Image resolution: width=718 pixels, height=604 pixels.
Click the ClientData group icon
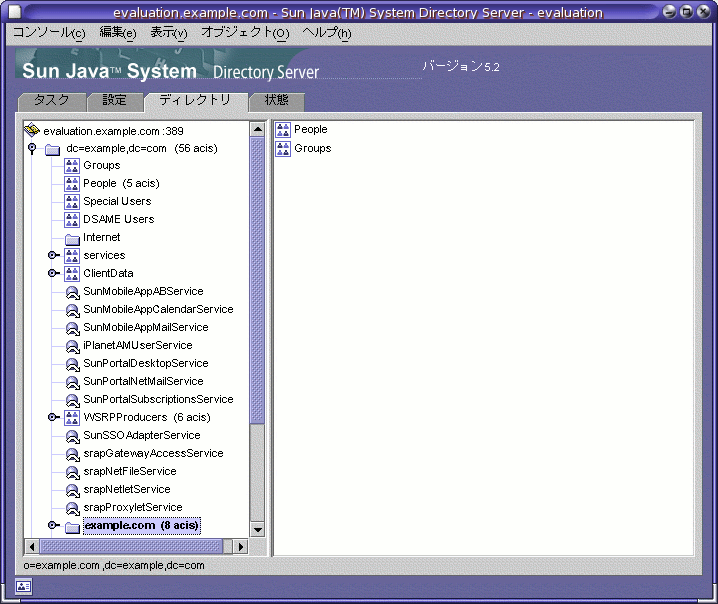[72, 273]
